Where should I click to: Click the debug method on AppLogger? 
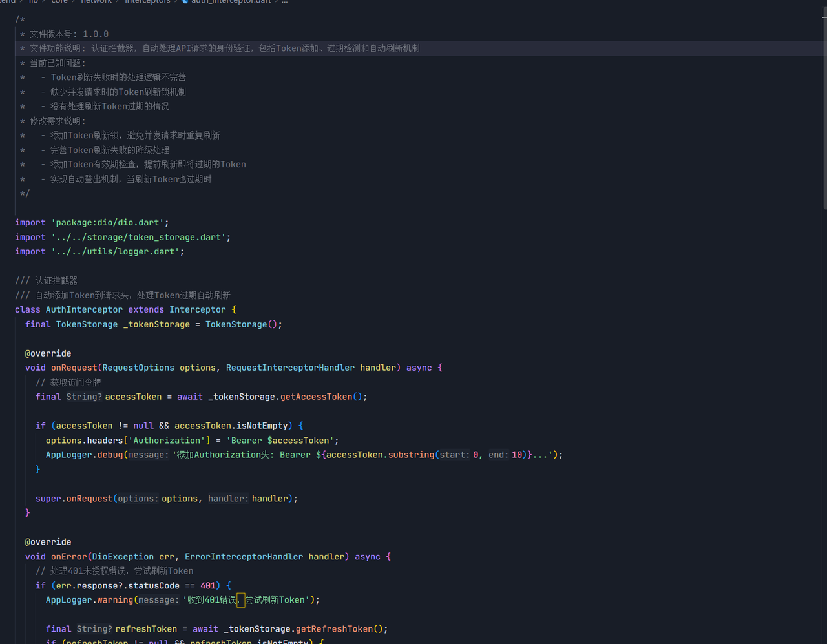tap(110, 455)
